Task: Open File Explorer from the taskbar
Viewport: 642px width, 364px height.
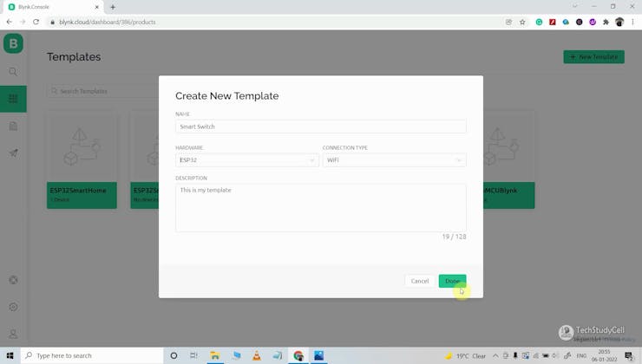Action: 215,356
